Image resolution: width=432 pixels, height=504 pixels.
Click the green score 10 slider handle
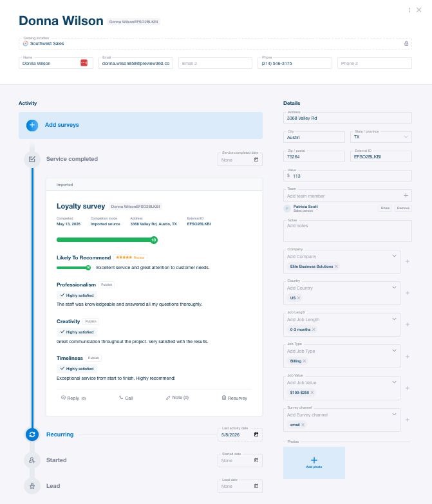click(154, 240)
